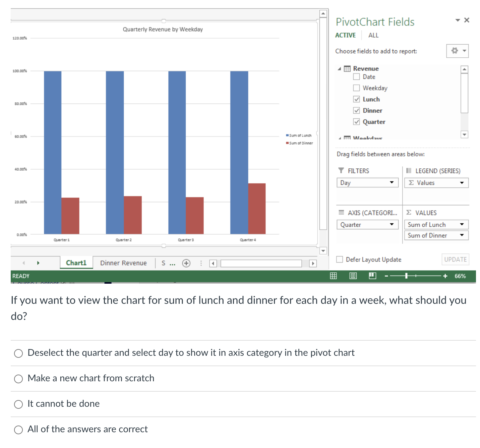
Task: Uncheck the Quarter field checkbox
Action: click(357, 122)
